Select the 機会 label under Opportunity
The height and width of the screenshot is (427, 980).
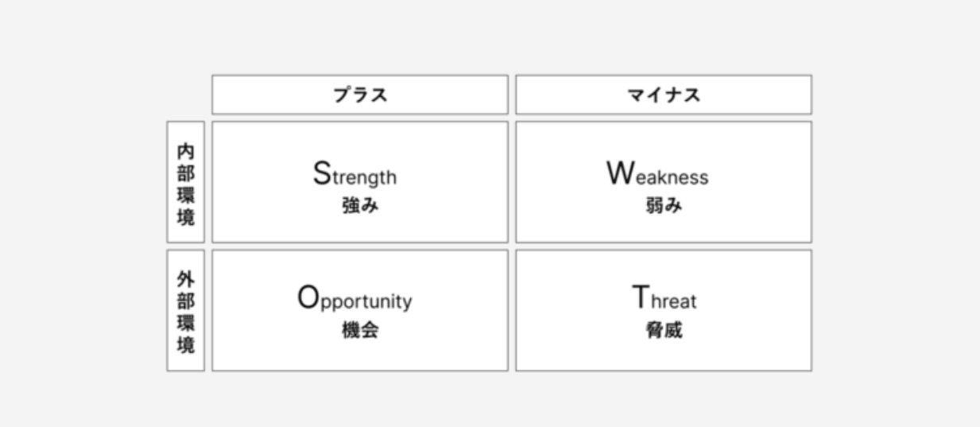pyautogui.click(x=359, y=331)
